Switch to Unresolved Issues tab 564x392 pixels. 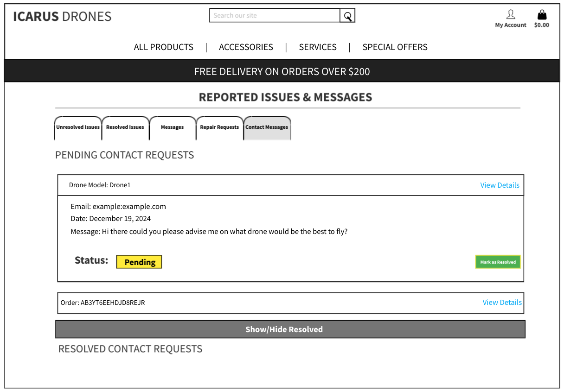coord(78,127)
